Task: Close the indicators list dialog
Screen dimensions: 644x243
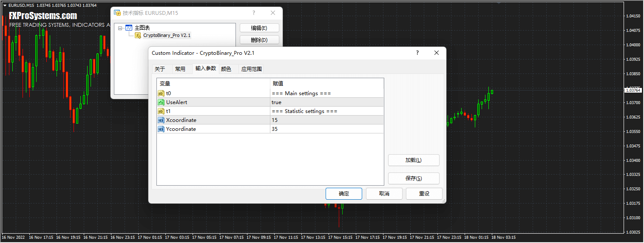Action: coord(273,13)
